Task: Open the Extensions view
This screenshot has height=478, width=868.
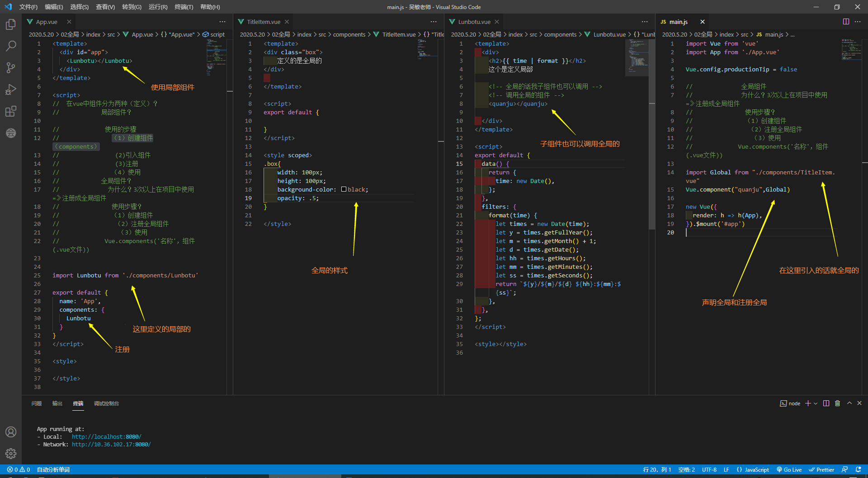Action: (x=11, y=111)
